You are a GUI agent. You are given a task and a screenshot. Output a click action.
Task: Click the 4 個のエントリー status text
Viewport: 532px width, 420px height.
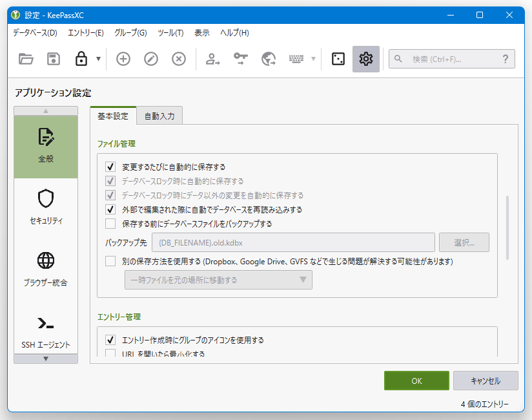(x=484, y=404)
